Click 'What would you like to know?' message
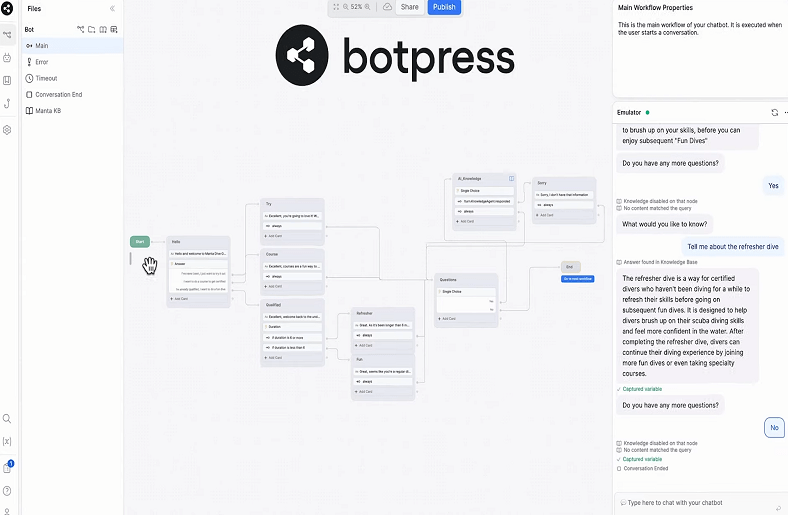This screenshot has height=515, width=788. click(664, 224)
